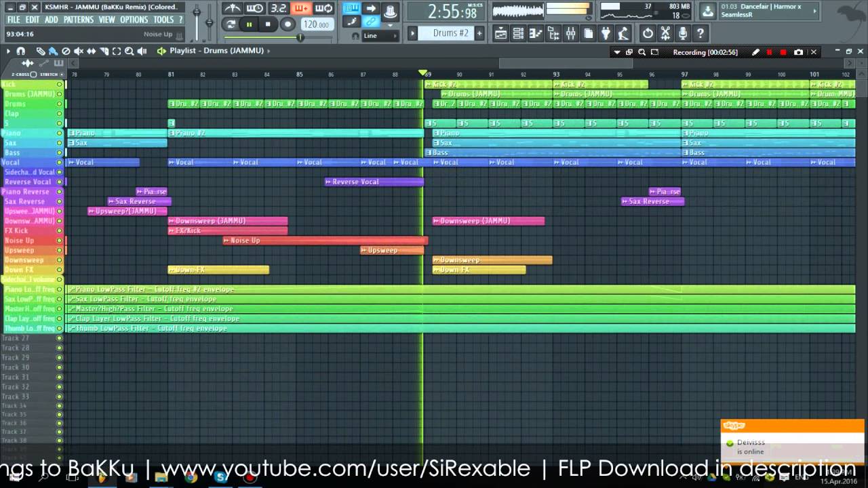Open the plugin picker plug icon

pos(606,33)
